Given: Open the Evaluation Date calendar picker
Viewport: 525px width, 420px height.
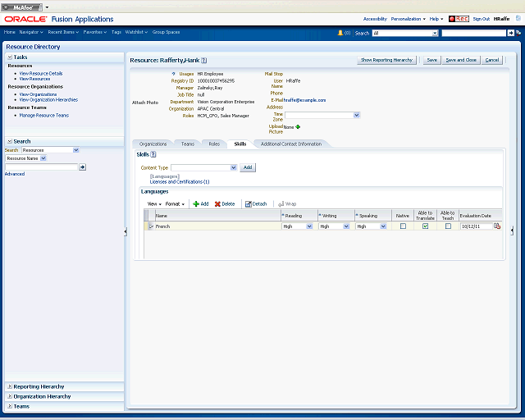Looking at the screenshot, I should [497, 226].
